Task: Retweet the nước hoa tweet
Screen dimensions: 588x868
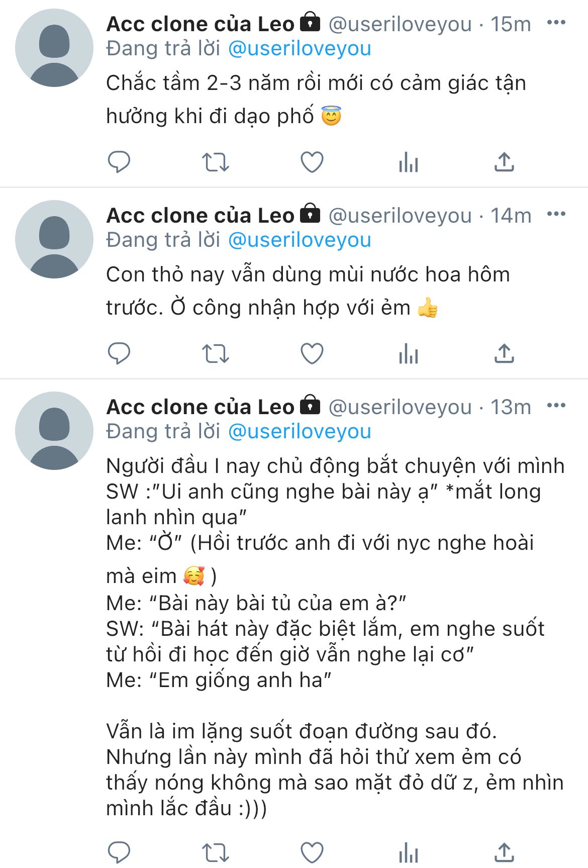Action: coord(215,354)
